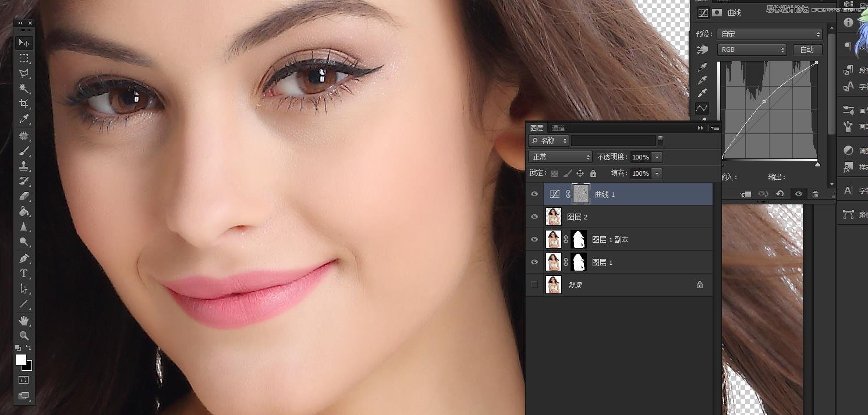
Task: Select the Crop tool
Action: click(24, 104)
